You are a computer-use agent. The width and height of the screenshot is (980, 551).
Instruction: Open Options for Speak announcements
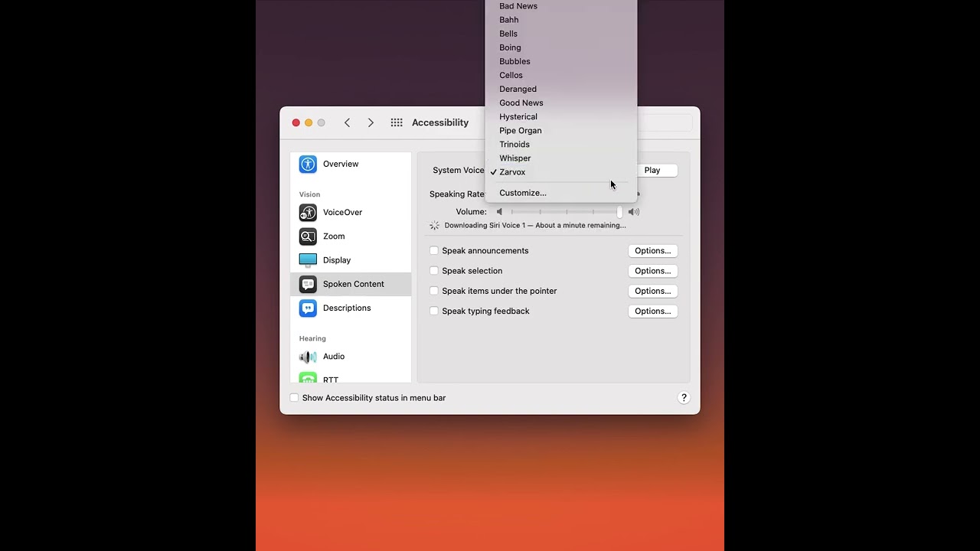click(x=653, y=251)
